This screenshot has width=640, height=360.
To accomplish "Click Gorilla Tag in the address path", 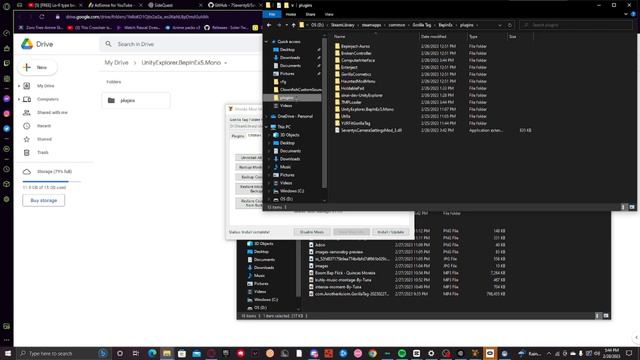I will pos(422,25).
